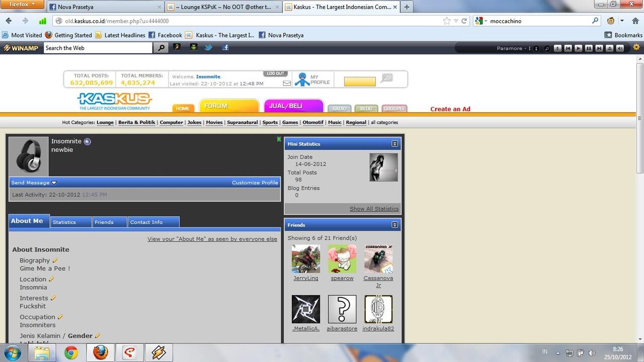Click Winamp toolbar search magnifier button
Screen dimensions: 644x362
click(x=161, y=48)
